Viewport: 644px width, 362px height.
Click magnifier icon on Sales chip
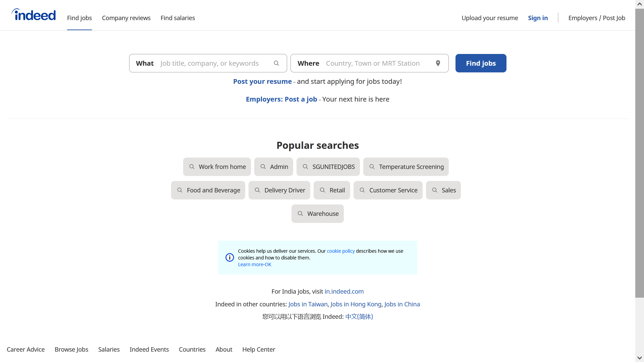(x=435, y=190)
